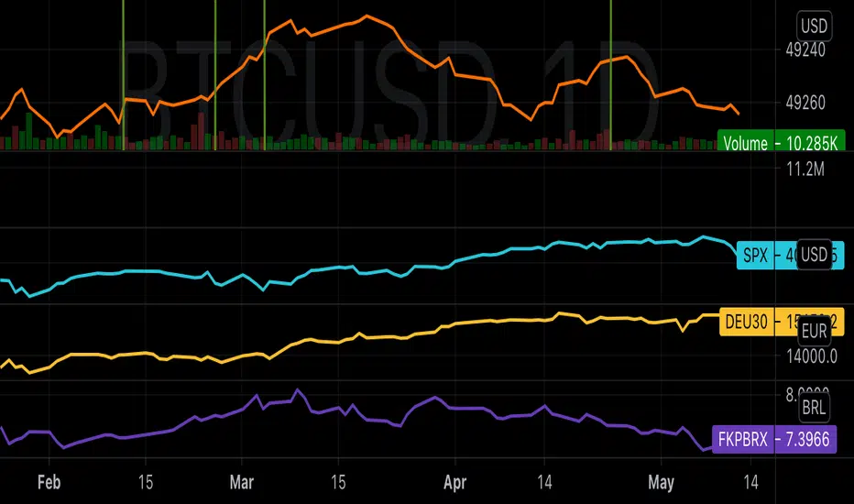Viewport: 854px width, 504px height.
Task: Click the USD currency badge at top
Action: point(815,26)
